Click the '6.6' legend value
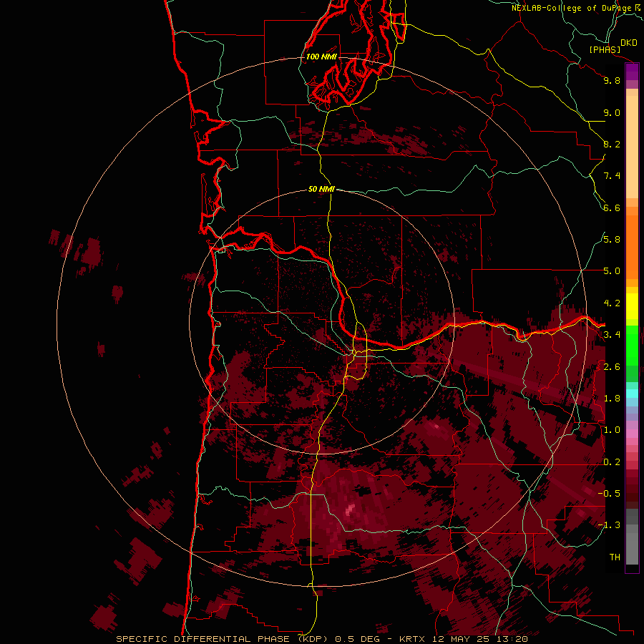 pyautogui.click(x=612, y=208)
